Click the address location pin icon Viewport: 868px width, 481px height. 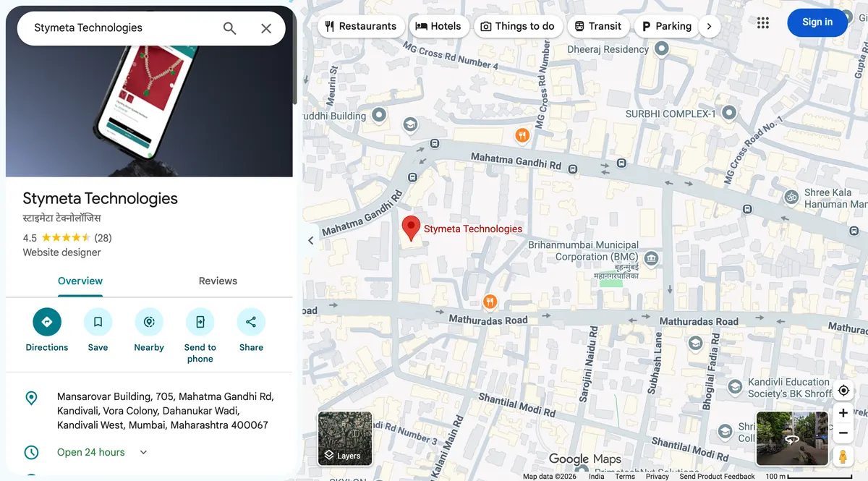click(x=31, y=398)
